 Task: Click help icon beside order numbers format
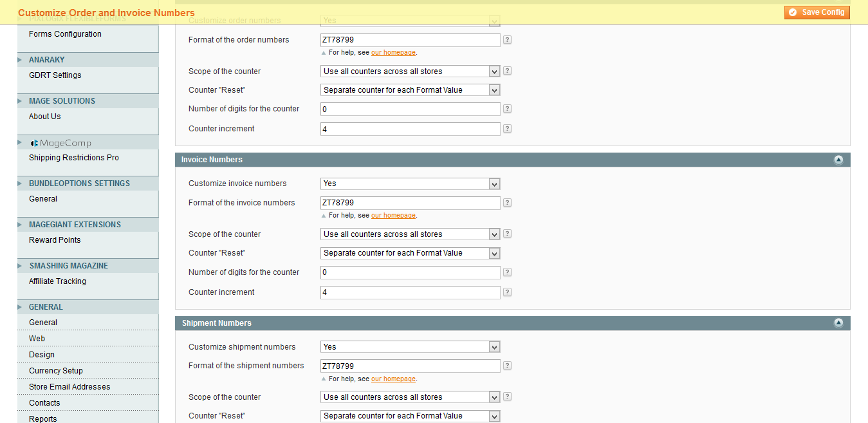(x=507, y=40)
